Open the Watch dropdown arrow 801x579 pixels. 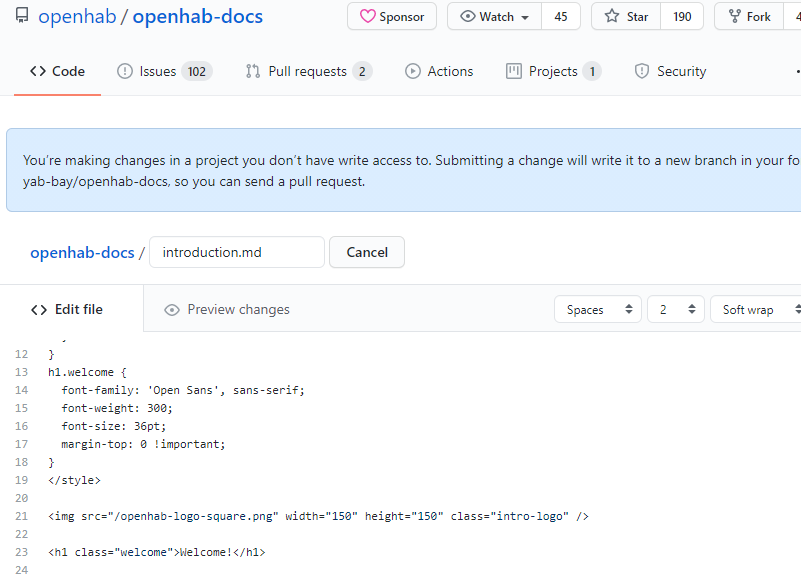[x=525, y=17]
